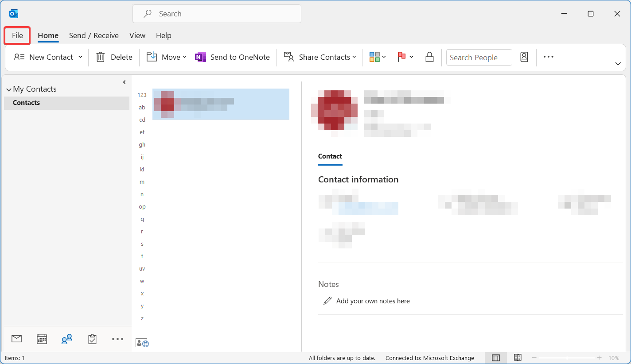
Task: Jump to n in contact index
Action: coord(142,194)
